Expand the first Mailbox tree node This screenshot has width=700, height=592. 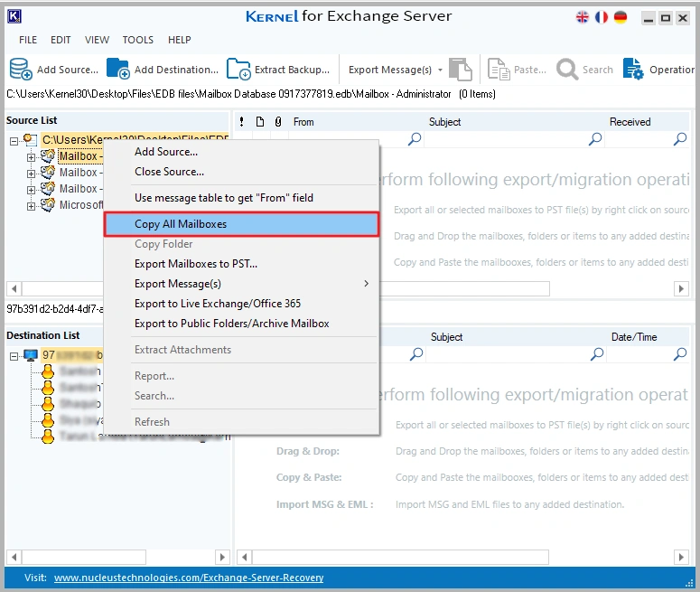pyautogui.click(x=32, y=156)
